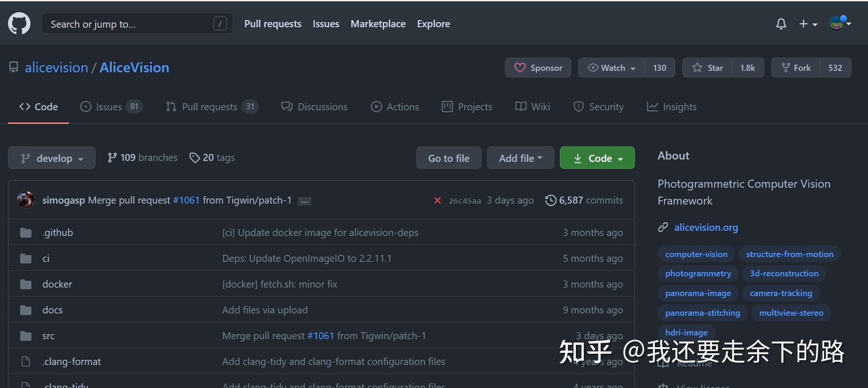Switch to the repository Pull requests tab
Viewport: 868px width, 388px height.
point(212,107)
